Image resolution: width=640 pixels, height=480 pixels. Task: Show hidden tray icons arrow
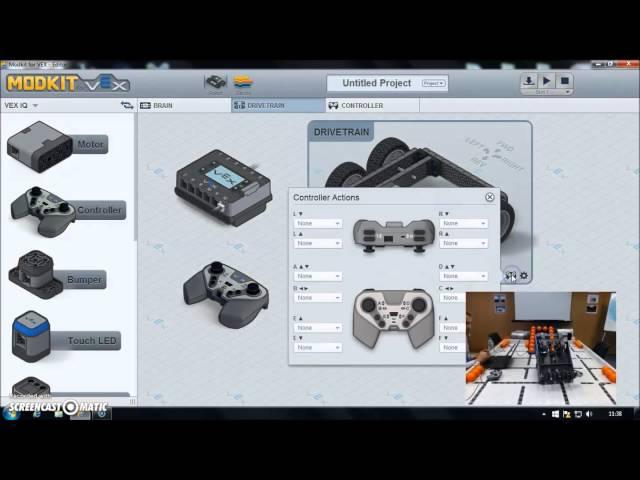click(544, 414)
